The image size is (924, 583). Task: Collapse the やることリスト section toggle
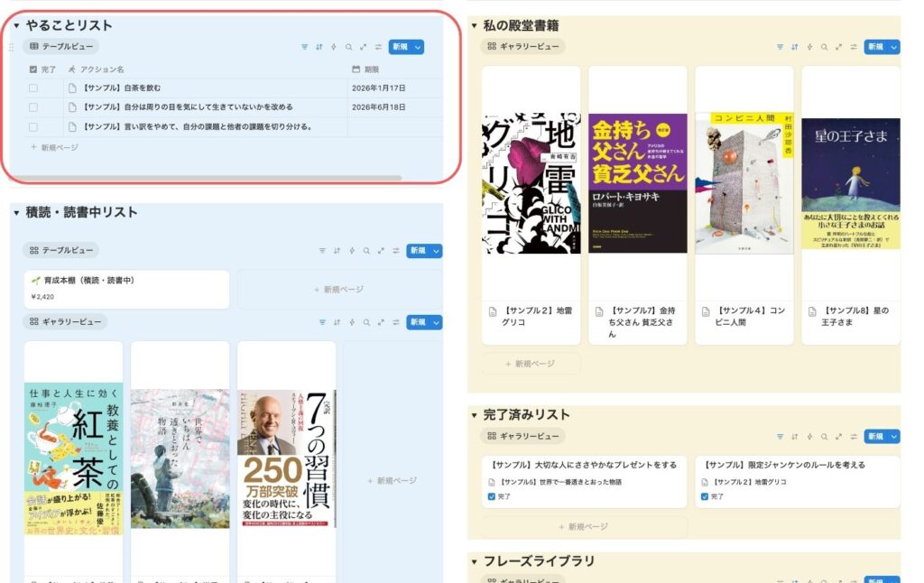pos(16,25)
